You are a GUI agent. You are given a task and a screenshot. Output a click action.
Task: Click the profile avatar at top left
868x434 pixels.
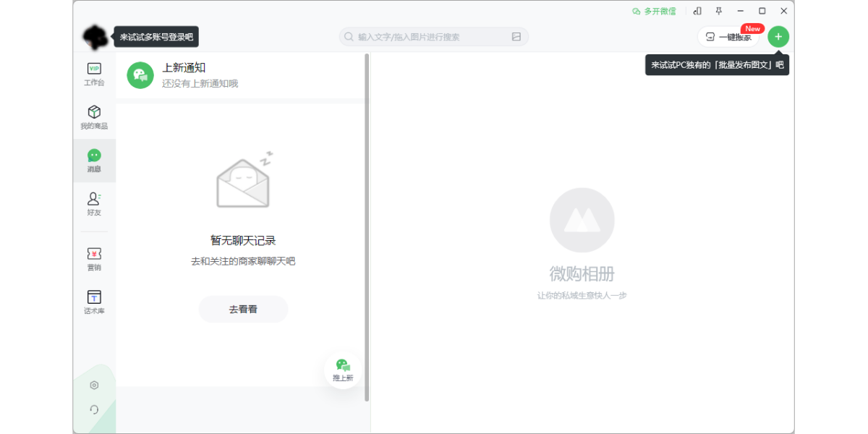[x=95, y=37]
